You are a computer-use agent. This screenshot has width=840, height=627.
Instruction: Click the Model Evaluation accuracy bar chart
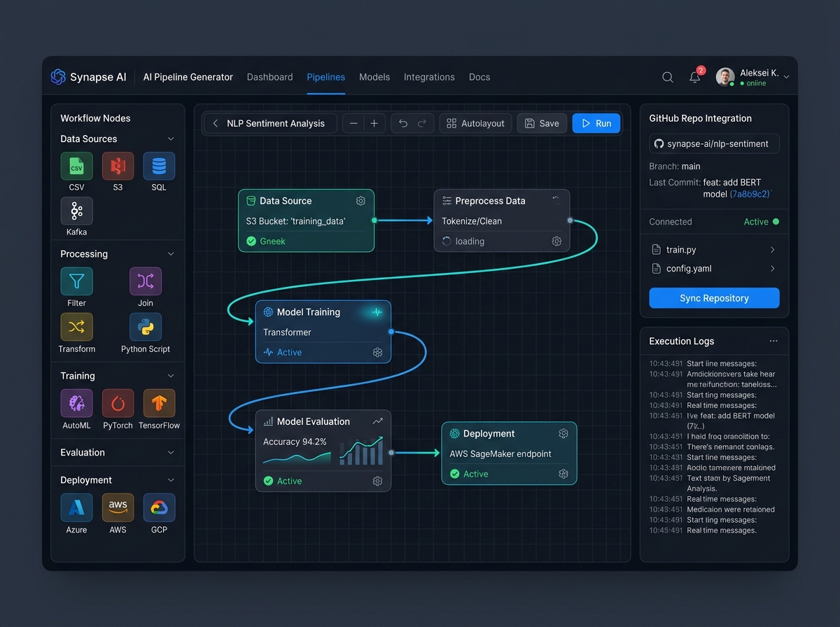tap(361, 451)
